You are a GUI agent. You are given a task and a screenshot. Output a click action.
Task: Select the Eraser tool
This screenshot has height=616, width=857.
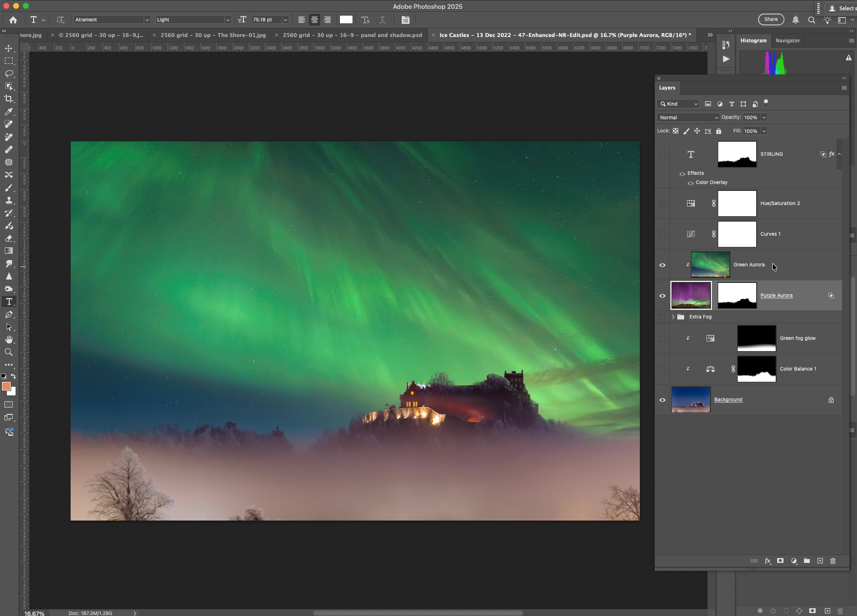click(x=9, y=238)
